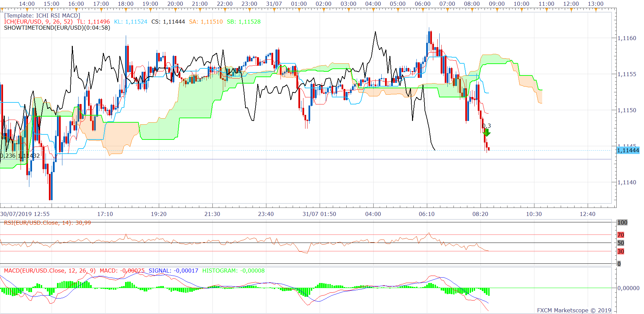Image resolution: width=644 pixels, height=314 pixels.
Task: Select the RSI 70 overbought level label
Action: pyautogui.click(x=621, y=235)
